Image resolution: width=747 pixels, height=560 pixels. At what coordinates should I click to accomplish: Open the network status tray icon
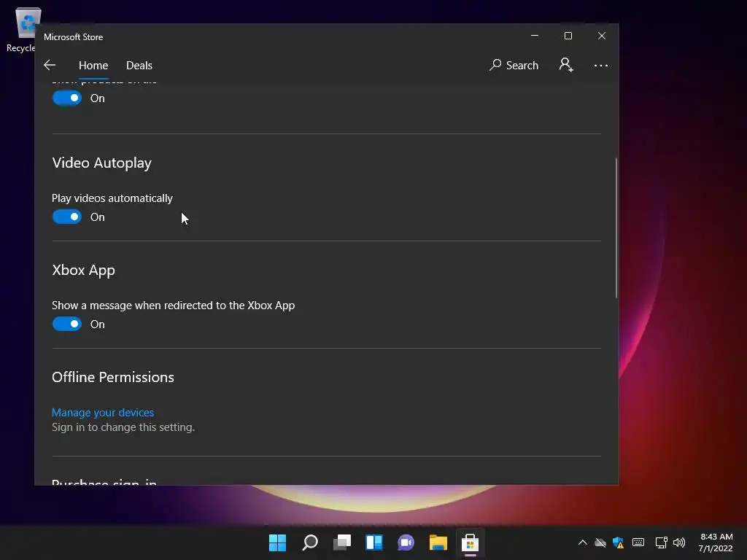661,542
